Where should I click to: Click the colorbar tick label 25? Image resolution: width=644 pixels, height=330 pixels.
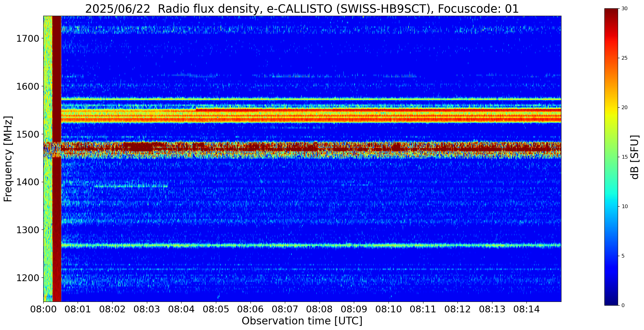click(x=625, y=58)
